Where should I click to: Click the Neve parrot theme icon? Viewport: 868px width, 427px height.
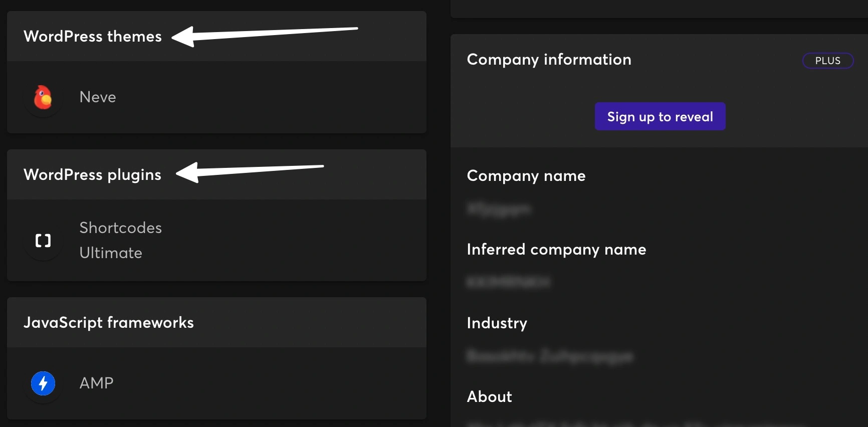pos(43,97)
